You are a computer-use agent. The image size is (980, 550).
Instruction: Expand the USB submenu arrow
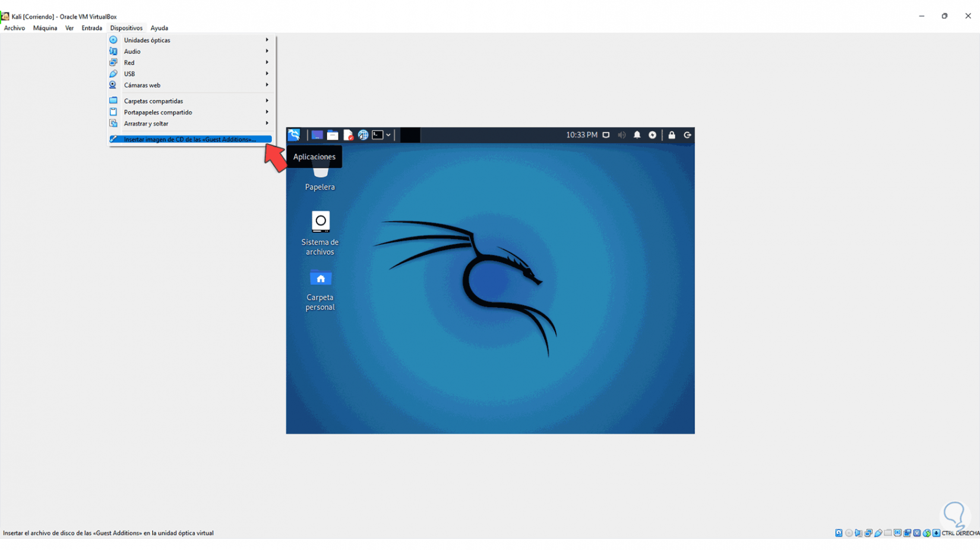coord(267,74)
